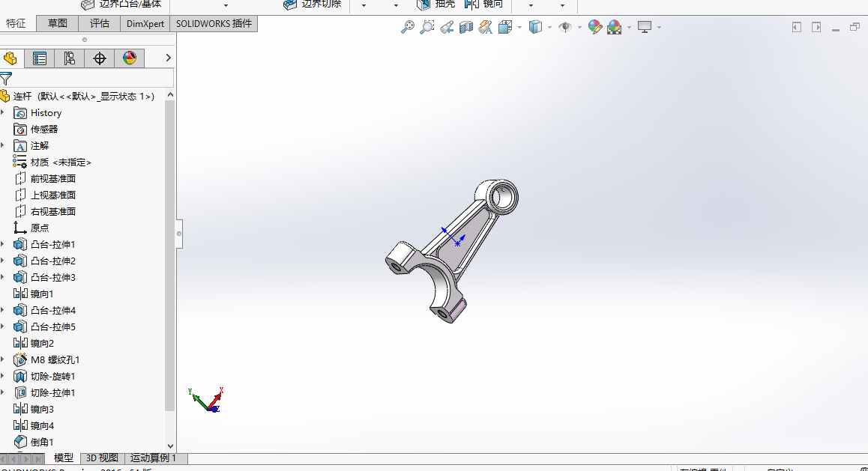
Task: Switch to the 特征 tab
Action: point(16,23)
